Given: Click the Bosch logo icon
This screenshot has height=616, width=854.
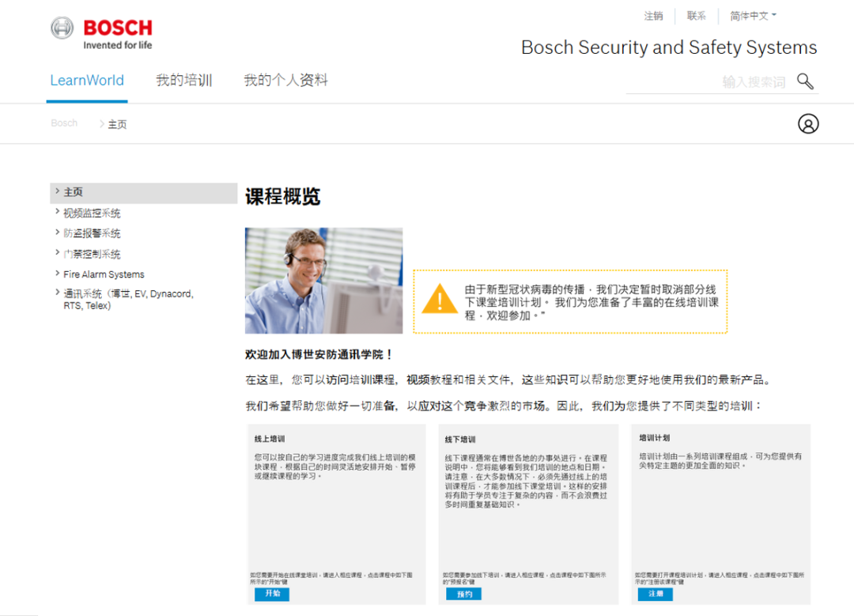Looking at the screenshot, I should pos(62,28).
